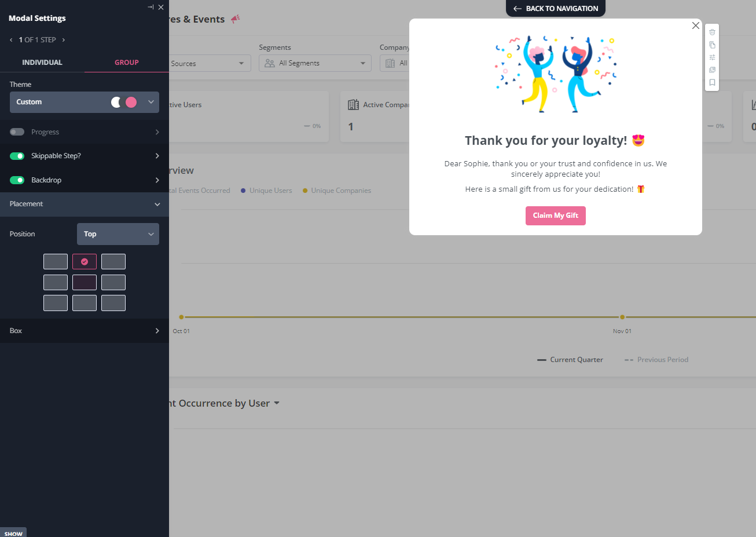Click the megaphone icon beside Events title
This screenshot has width=756, height=537.
pyautogui.click(x=235, y=19)
